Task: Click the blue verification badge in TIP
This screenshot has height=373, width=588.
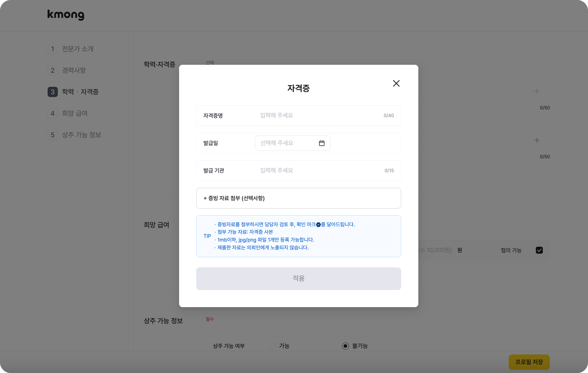Action: 318,225
